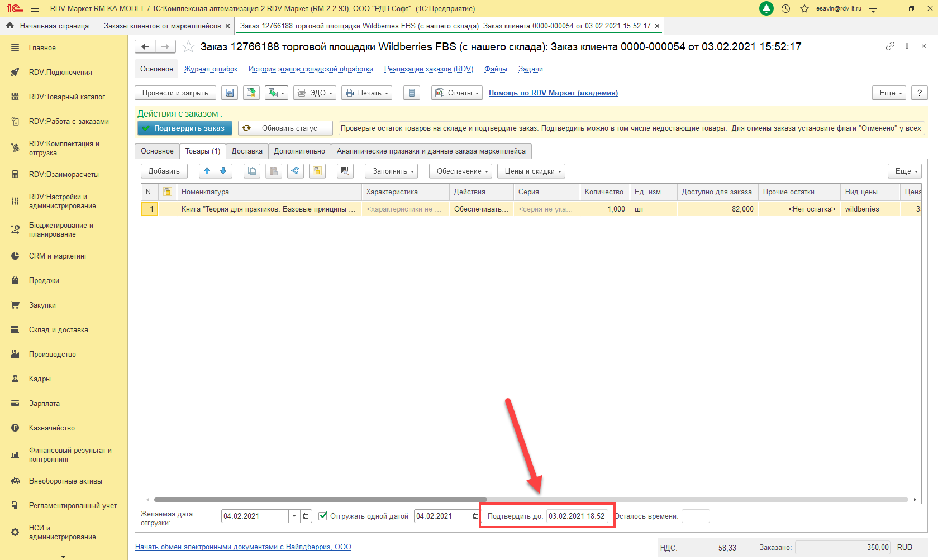This screenshot has height=560, width=938.
Task: Open the Дополнительно tab
Action: [x=299, y=151]
